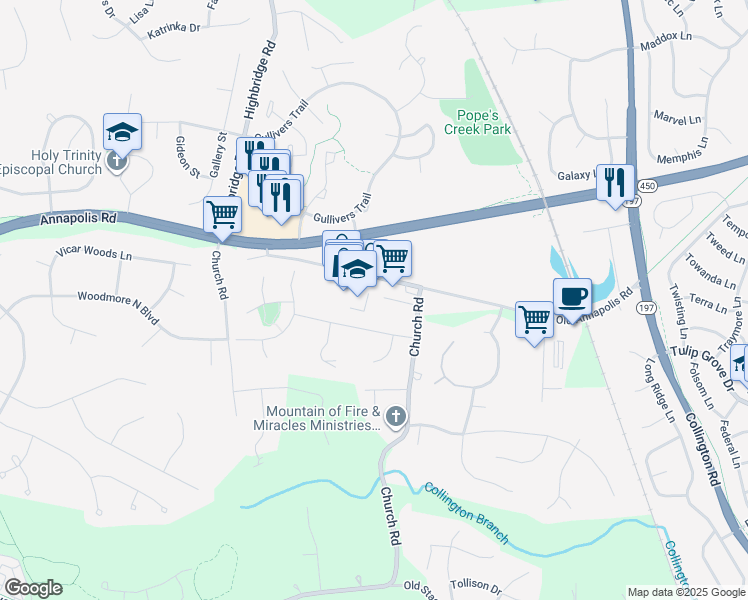748x600 pixels.
Task: Open the restaurant marker near Galaxy Way
Action: pos(615,183)
